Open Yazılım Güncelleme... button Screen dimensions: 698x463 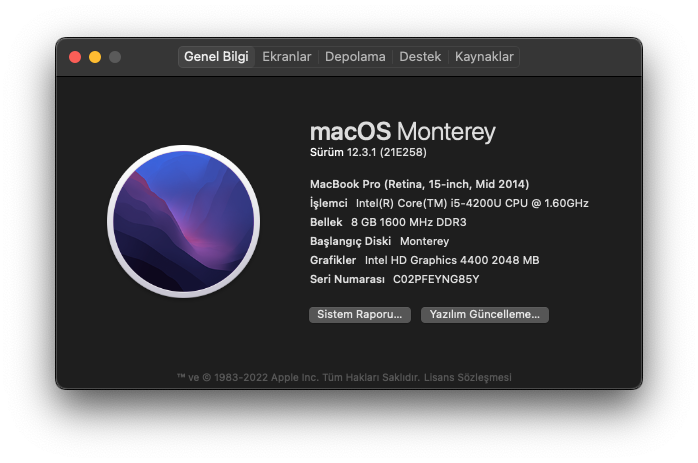485,315
